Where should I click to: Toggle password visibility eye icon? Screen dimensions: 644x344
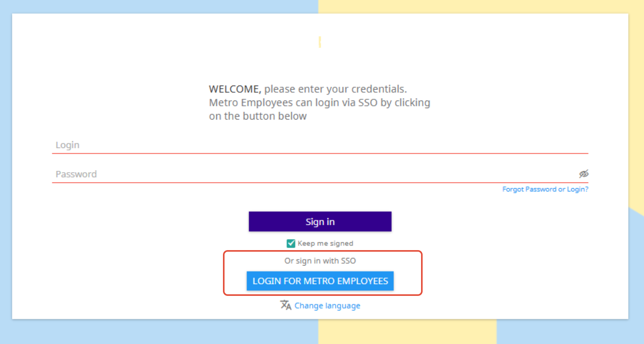pos(584,174)
